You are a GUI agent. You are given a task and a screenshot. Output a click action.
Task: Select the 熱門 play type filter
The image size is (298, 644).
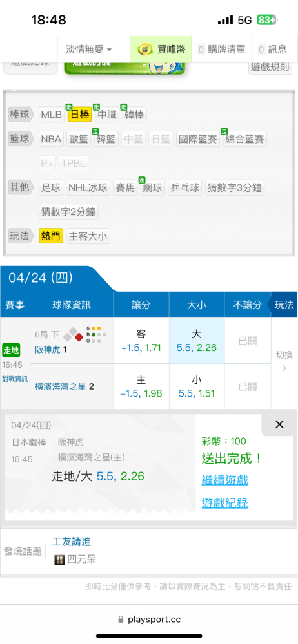click(x=50, y=236)
